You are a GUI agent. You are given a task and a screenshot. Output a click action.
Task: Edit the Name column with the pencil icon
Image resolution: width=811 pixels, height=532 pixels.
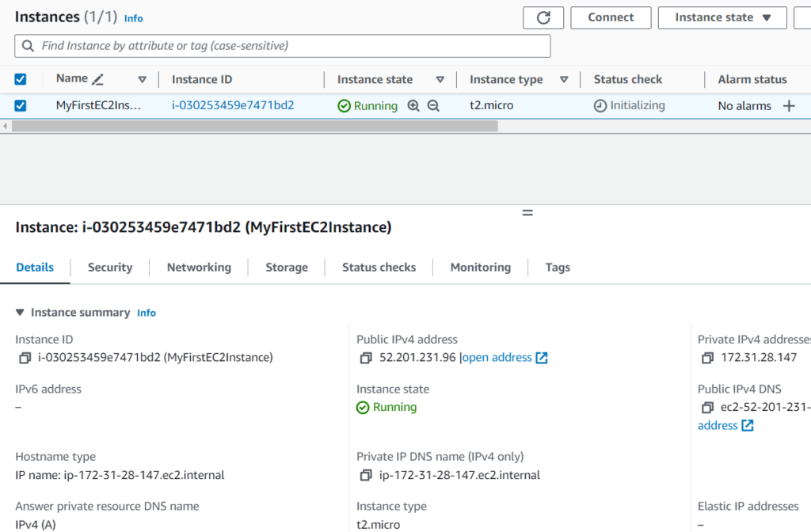coord(97,78)
